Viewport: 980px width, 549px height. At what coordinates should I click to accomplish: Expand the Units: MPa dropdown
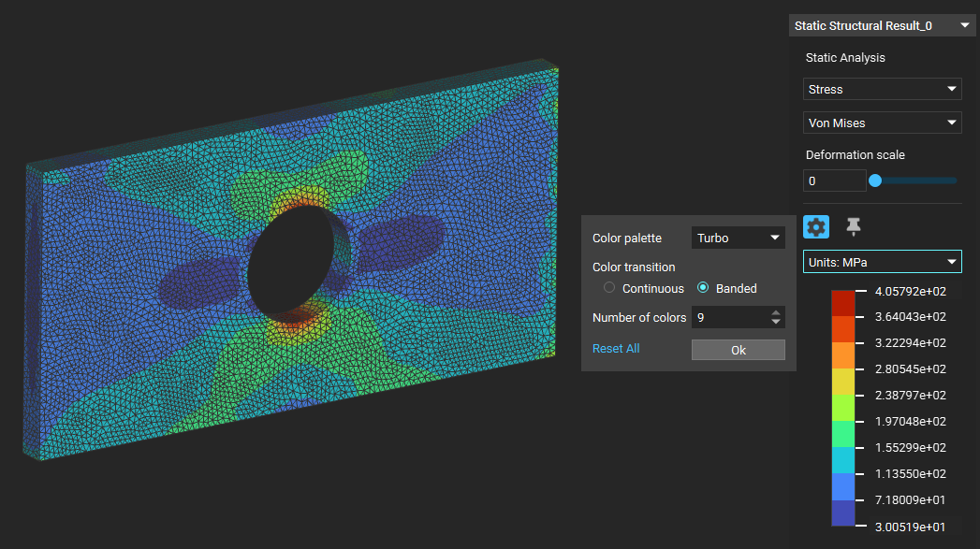click(x=882, y=262)
